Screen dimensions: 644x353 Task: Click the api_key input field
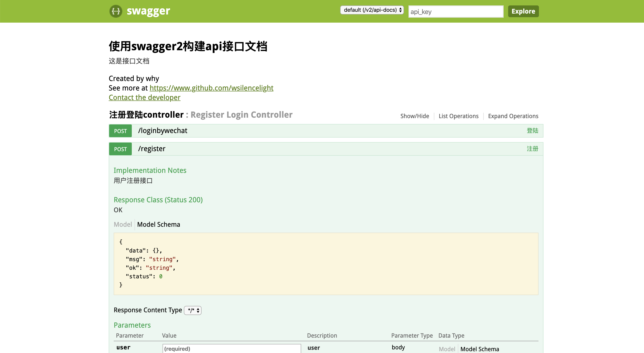(456, 12)
